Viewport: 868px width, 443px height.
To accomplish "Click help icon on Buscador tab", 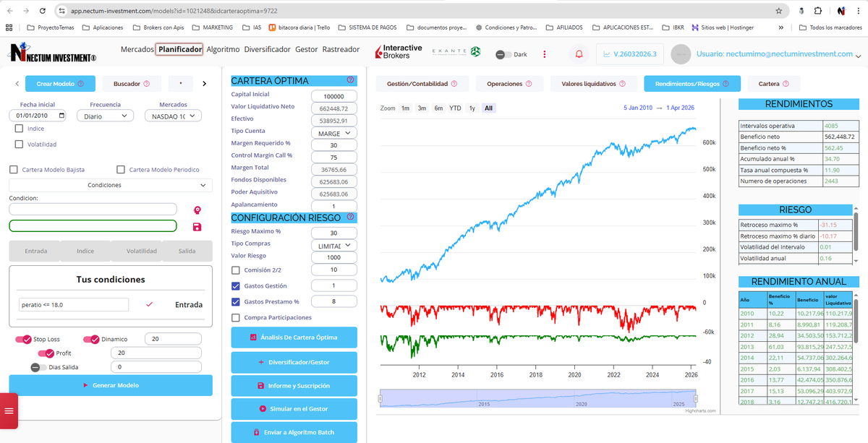I will [x=147, y=84].
